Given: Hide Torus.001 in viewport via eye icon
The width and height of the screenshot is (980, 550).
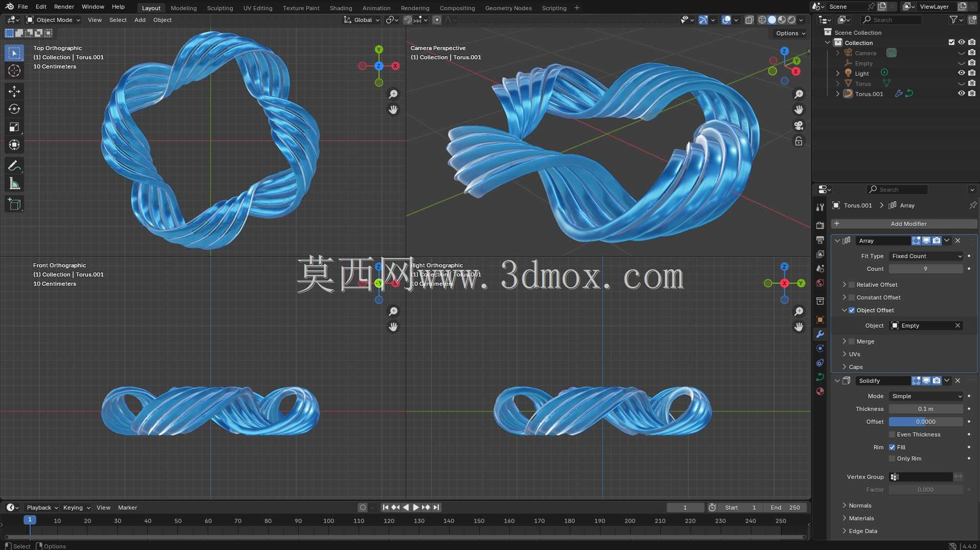Looking at the screenshot, I should click(x=961, y=94).
